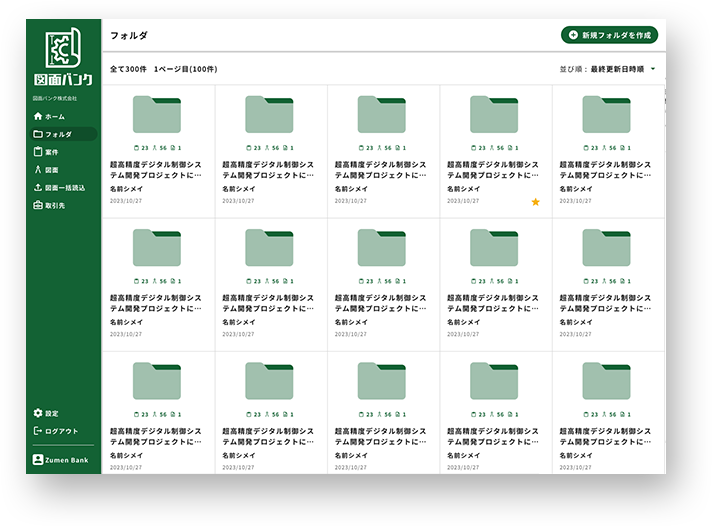The width and height of the screenshot is (712, 526).
Task: Click the ログアウト logout icon
Action: (38, 431)
